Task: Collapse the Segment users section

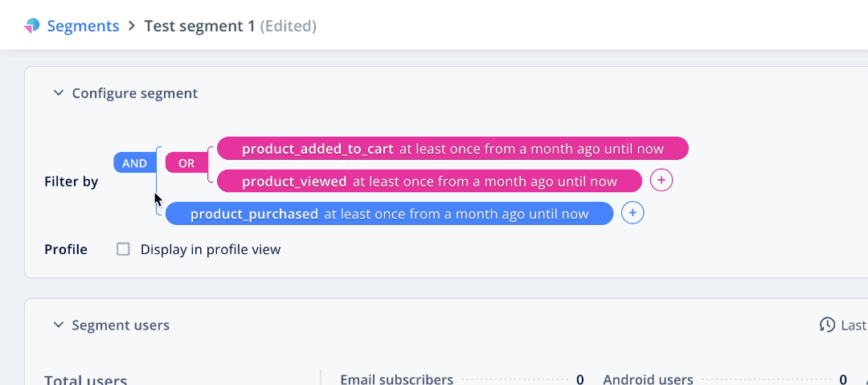Action: click(58, 326)
